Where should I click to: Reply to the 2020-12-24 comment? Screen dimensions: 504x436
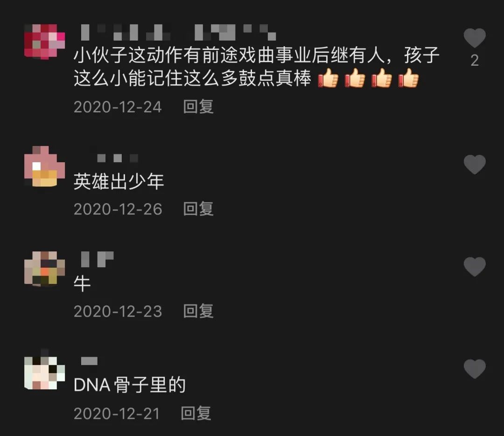pos(198,106)
